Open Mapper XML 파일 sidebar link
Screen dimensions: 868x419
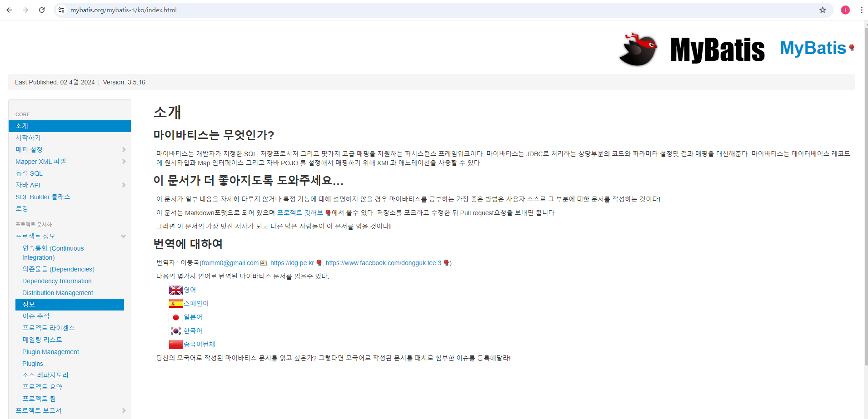pos(41,161)
